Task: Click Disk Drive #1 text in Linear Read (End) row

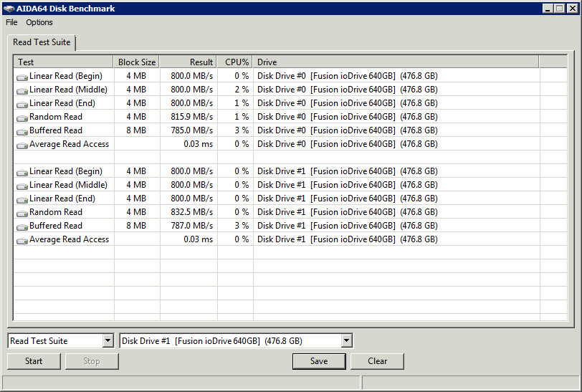Action: pyautogui.click(x=282, y=199)
